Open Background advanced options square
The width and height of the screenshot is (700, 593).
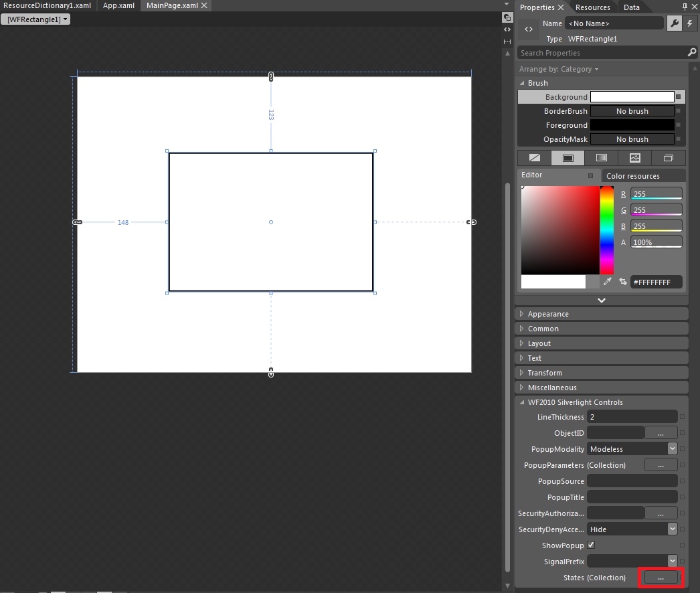pyautogui.click(x=678, y=97)
